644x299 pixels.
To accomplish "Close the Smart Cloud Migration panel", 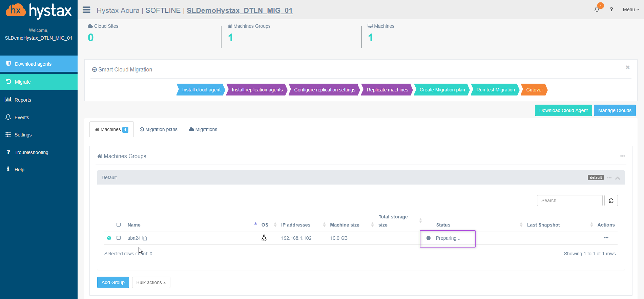I will [x=627, y=67].
